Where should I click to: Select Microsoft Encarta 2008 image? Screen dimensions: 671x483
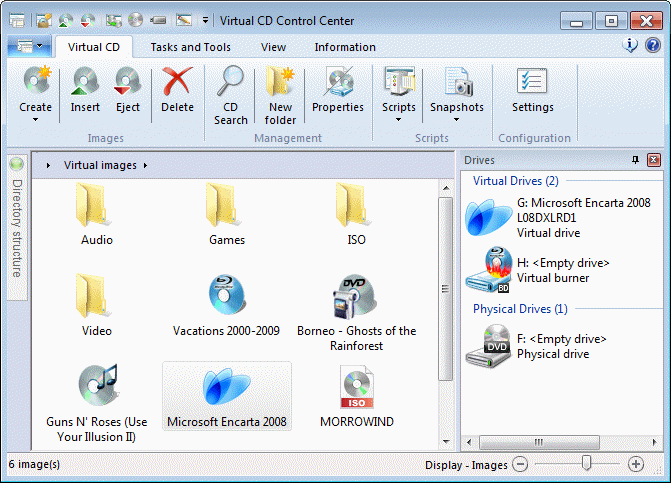pyautogui.click(x=227, y=397)
